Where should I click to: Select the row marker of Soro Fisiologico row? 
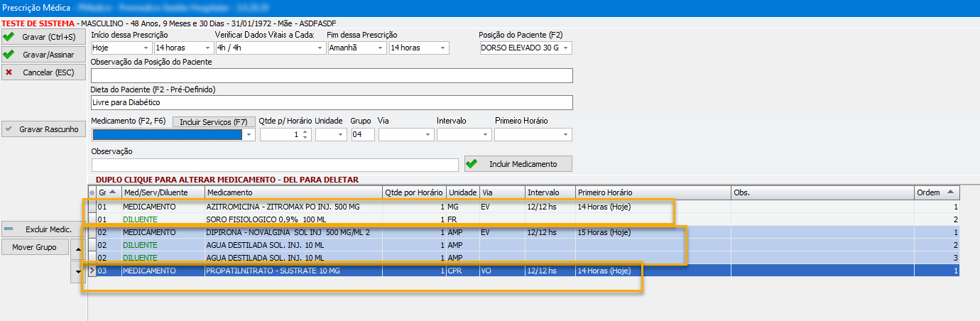point(92,219)
